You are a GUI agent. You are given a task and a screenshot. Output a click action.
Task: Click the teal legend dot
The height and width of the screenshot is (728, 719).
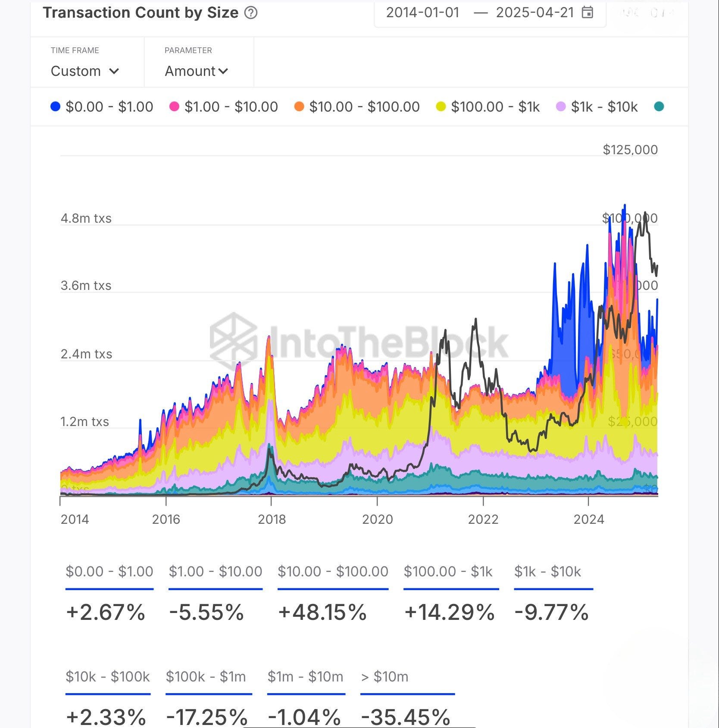(x=659, y=106)
